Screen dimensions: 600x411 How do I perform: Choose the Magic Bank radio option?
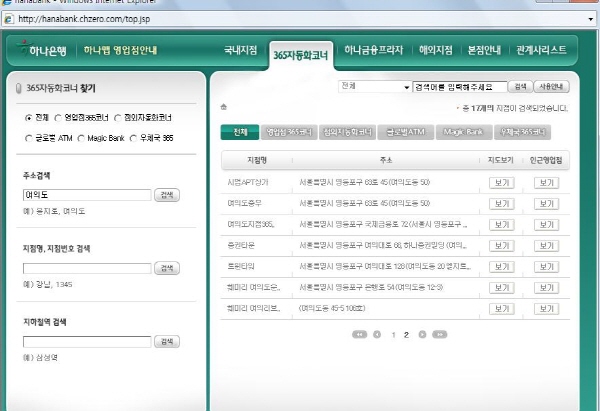[81, 137]
